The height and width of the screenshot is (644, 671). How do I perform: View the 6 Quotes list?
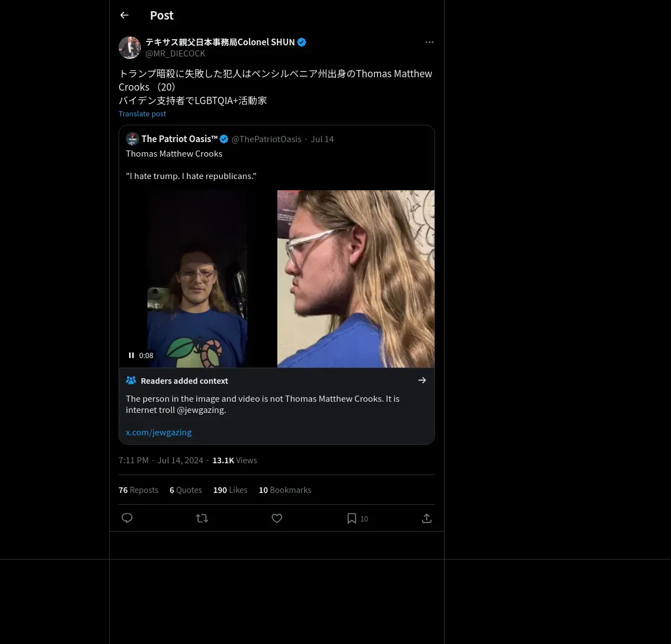[186, 490]
